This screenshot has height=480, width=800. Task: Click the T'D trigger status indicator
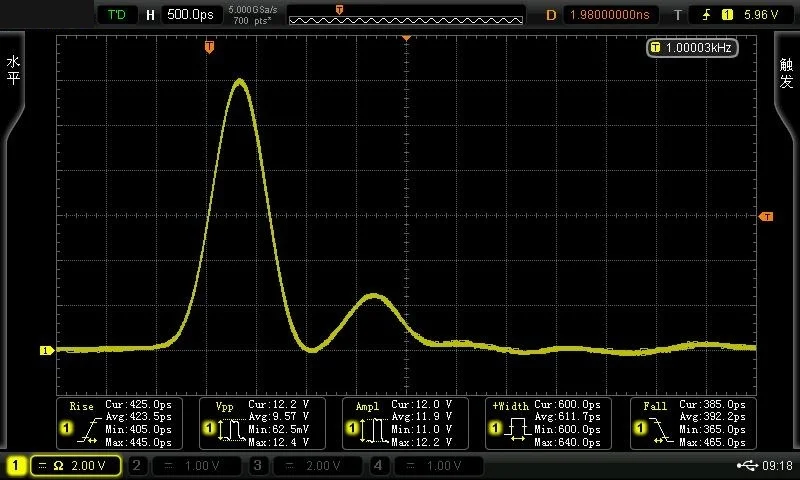[x=117, y=14]
